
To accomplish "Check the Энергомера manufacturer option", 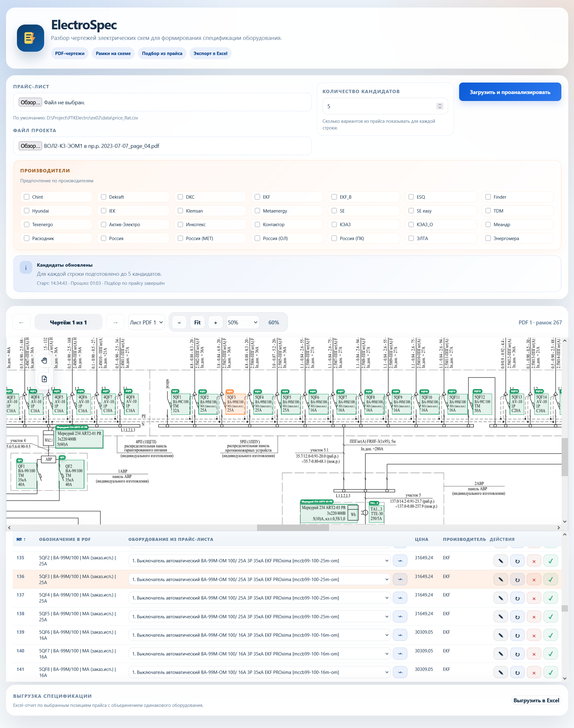I will pyautogui.click(x=488, y=238).
